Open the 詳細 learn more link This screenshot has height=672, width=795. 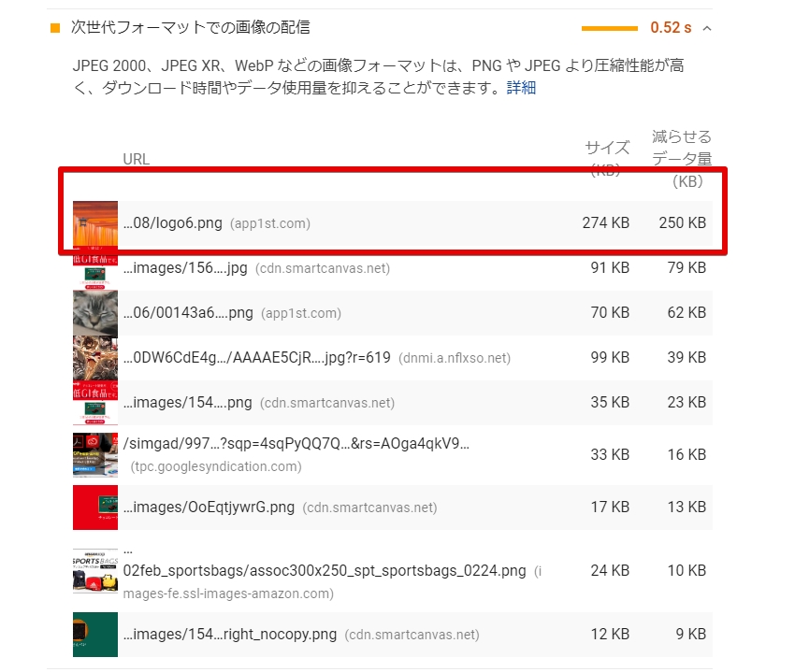click(x=521, y=88)
